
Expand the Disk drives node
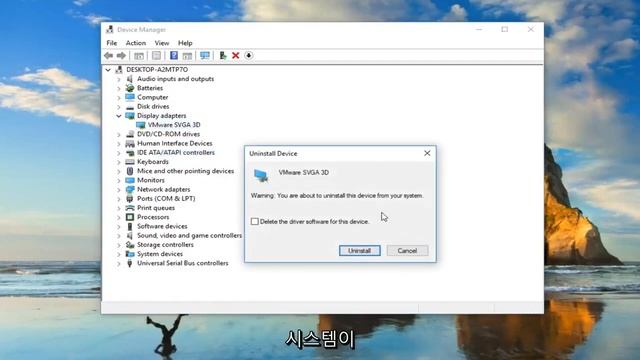pyautogui.click(x=119, y=107)
